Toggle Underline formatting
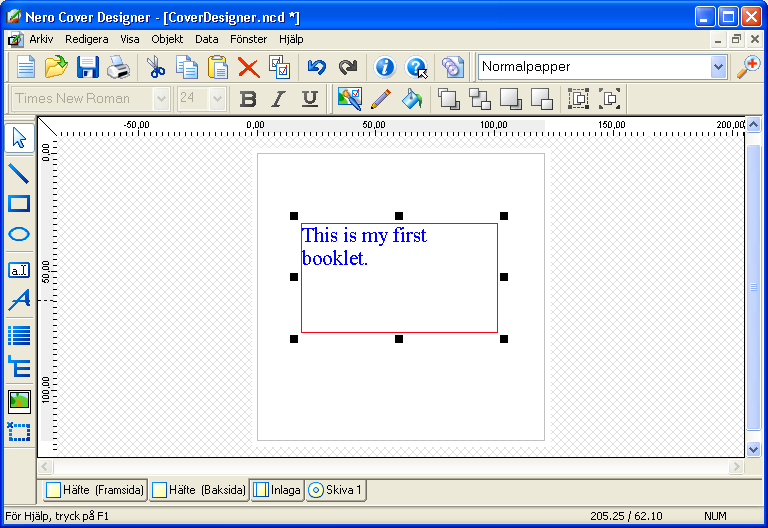 point(310,99)
